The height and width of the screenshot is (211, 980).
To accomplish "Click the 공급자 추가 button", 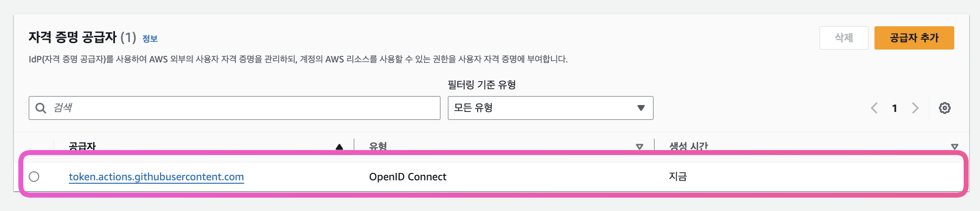I will pyautogui.click(x=914, y=38).
